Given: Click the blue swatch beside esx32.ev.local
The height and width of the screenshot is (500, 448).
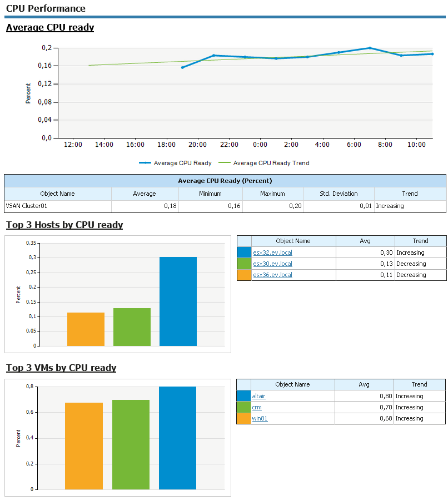Looking at the screenshot, I should pyautogui.click(x=245, y=253).
